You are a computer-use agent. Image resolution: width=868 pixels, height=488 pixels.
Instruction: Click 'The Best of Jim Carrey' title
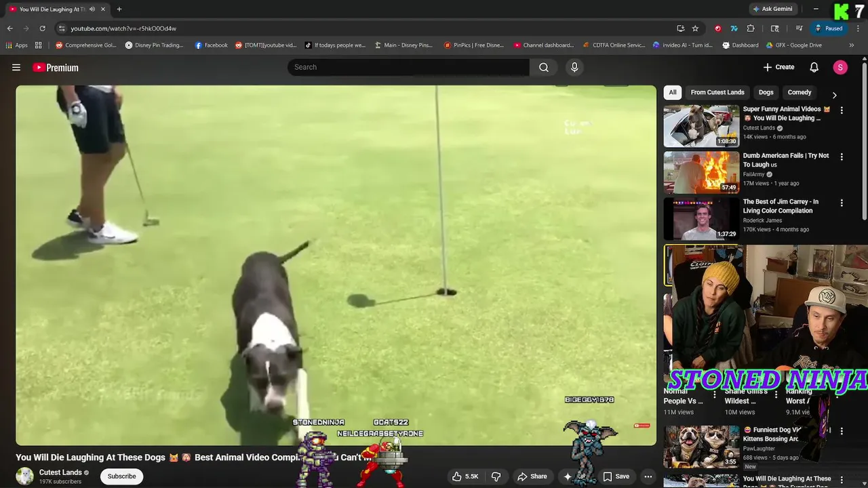coord(781,206)
